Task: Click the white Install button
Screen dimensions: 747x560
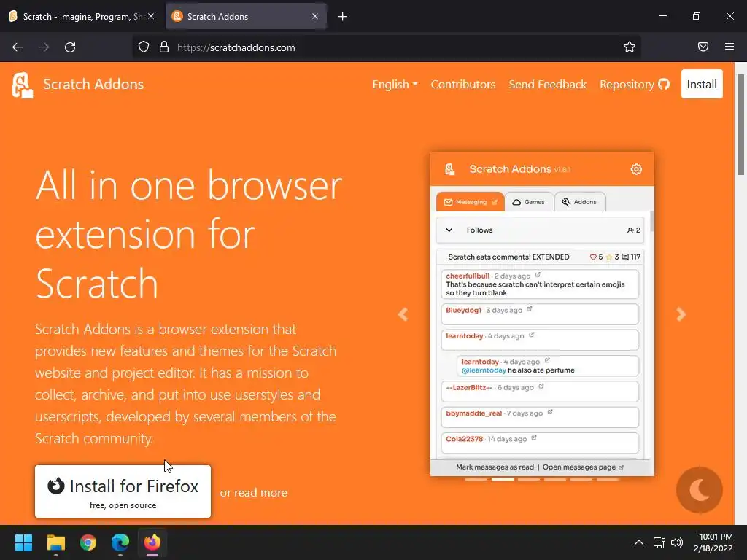Action: click(x=702, y=85)
